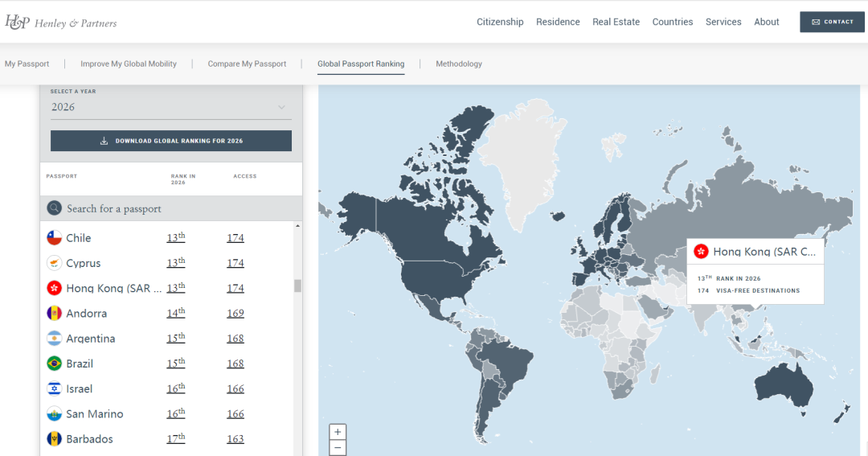The width and height of the screenshot is (868, 456).
Task: Click the Brazil flag icon
Action: [x=55, y=364]
